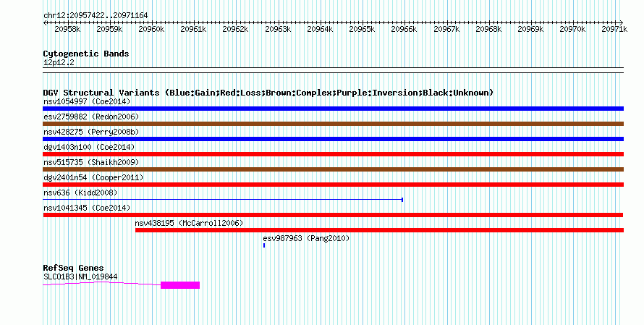The width and height of the screenshot is (644, 325).
Task: Open the nsv1054997 (Coe2014) label
Action: (87, 101)
